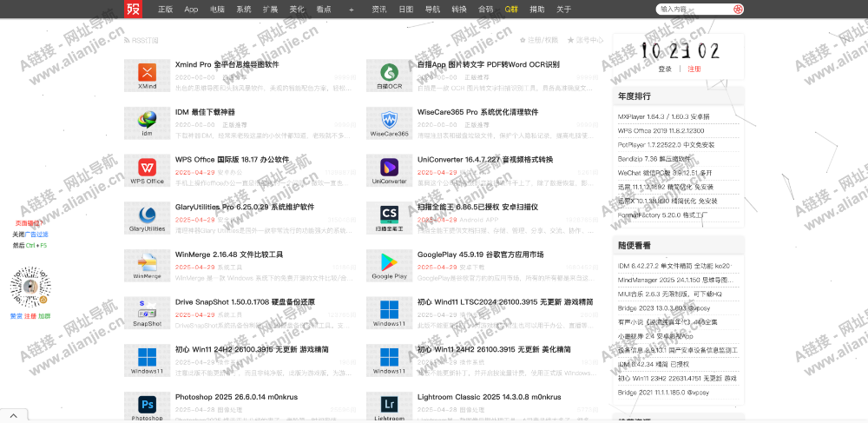Open the WiseCare365 app thumbnail
The image size is (868, 423).
[x=389, y=123]
